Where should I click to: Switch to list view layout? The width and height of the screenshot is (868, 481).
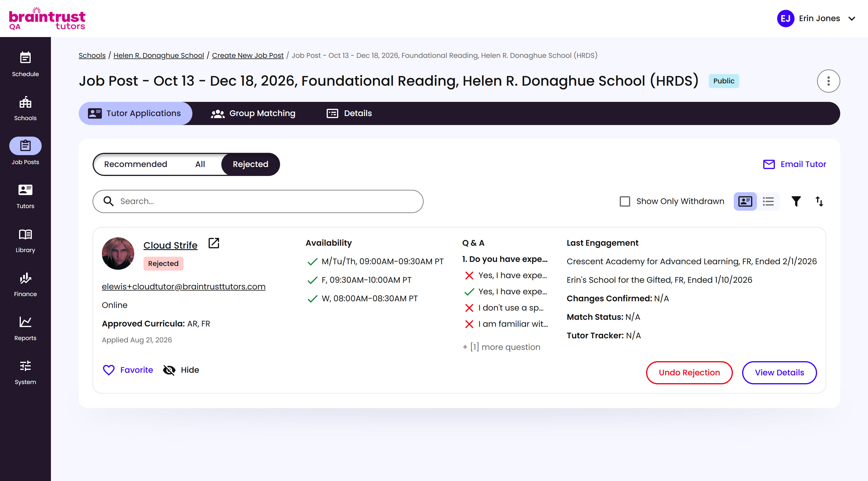tap(768, 201)
